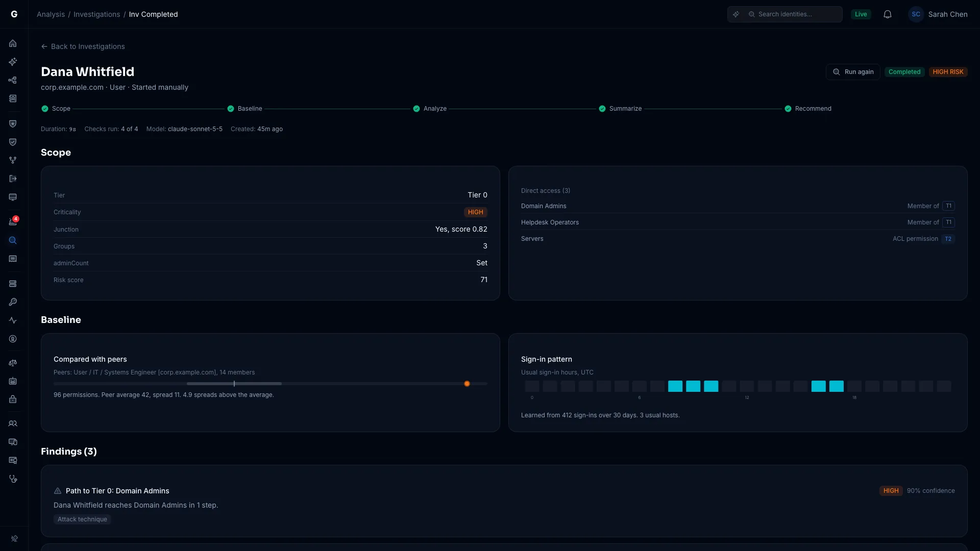Viewport: 980px width, 551px height.
Task: Toggle the Live status indicator
Action: click(861, 14)
